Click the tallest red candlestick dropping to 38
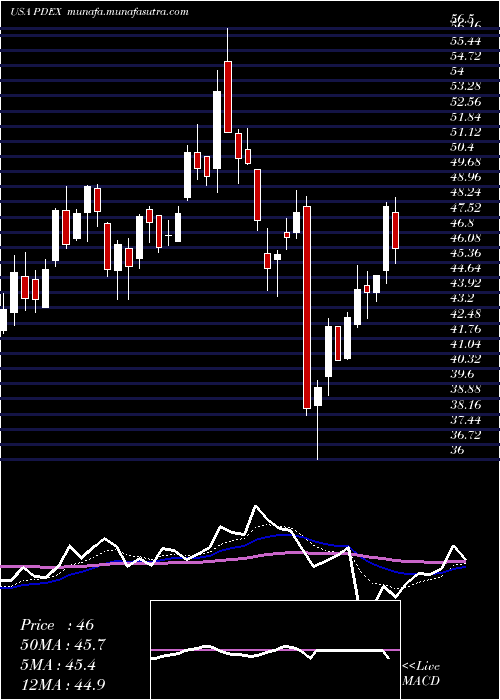 click(307, 308)
